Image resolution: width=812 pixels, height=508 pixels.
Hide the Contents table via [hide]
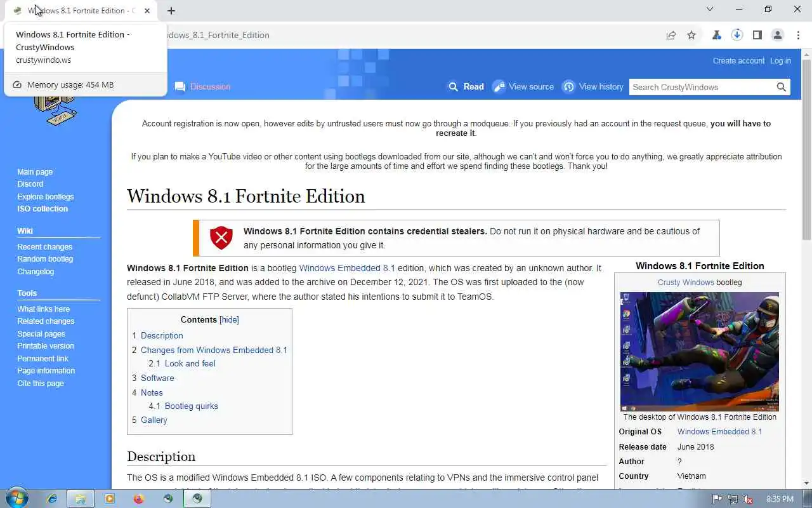229,320
